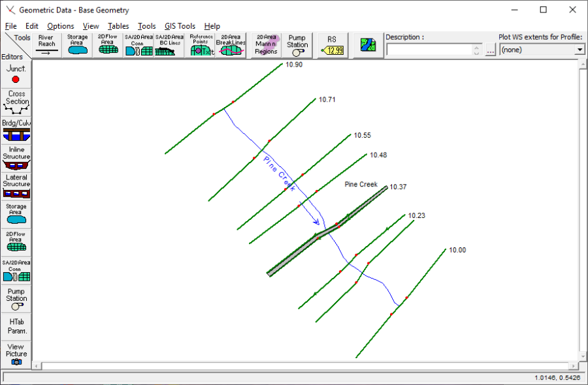588x385 pixels.
Task: Click the Description field's up arrow
Action: [x=478, y=48]
